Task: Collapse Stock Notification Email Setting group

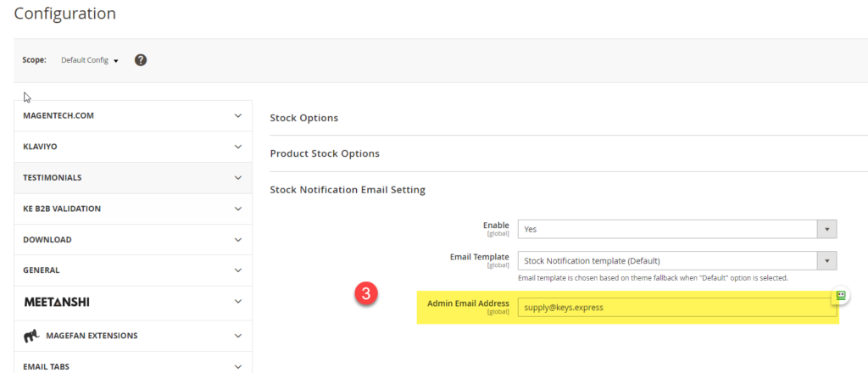Action: (348, 189)
